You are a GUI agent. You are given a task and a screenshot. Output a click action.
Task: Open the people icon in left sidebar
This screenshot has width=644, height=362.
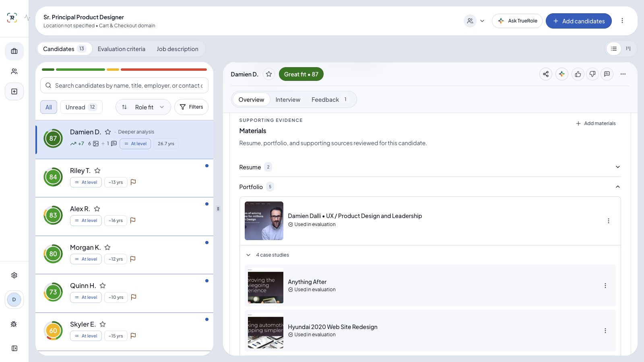(14, 71)
